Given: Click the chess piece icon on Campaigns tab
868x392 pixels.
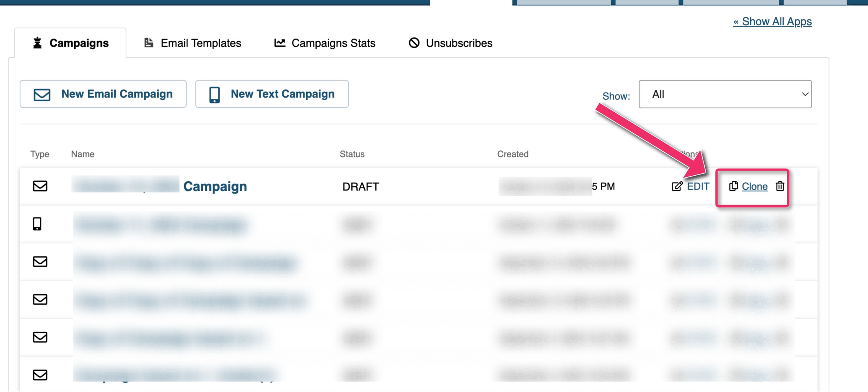Looking at the screenshot, I should coord(37,43).
